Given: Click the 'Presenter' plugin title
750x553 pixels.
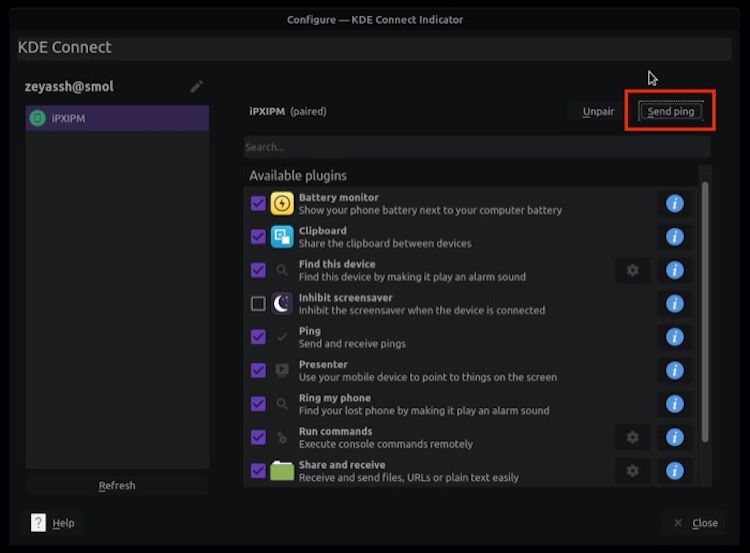Looking at the screenshot, I should pyautogui.click(x=323, y=365).
